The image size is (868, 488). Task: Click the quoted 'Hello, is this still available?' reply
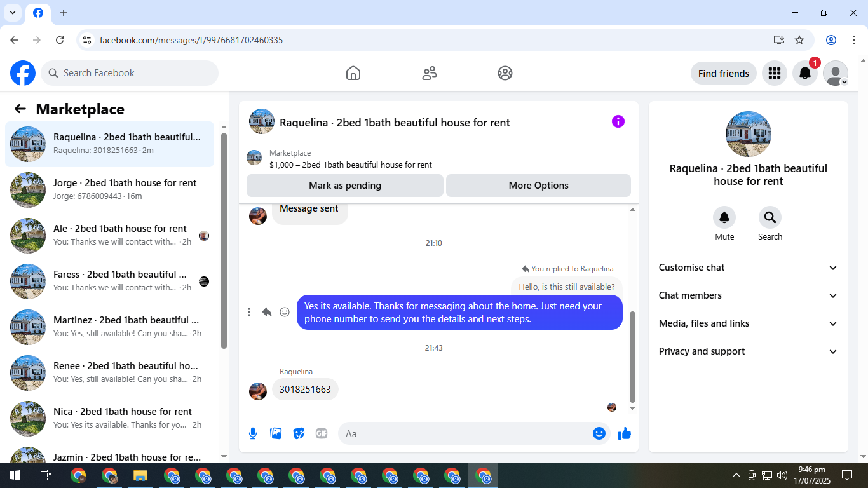point(567,287)
